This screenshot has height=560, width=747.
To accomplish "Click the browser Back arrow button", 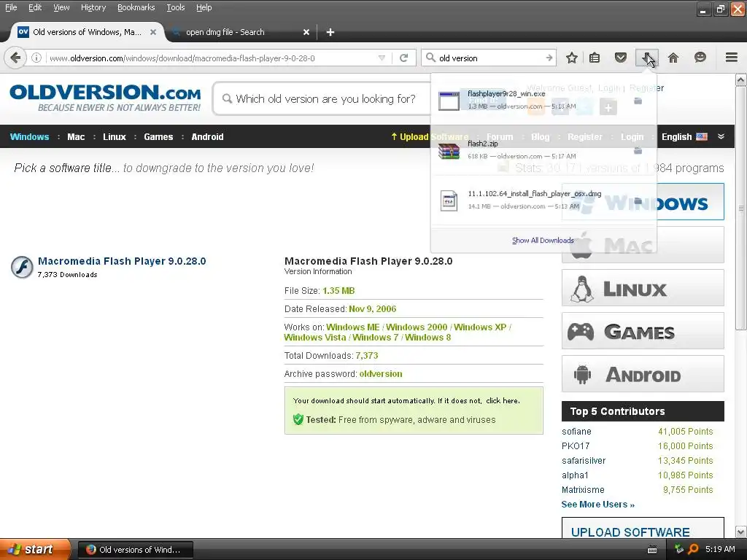I will pos(15,58).
